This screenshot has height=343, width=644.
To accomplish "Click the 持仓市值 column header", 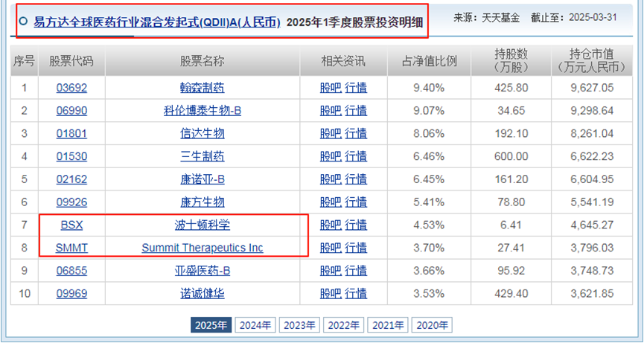I will point(591,61).
